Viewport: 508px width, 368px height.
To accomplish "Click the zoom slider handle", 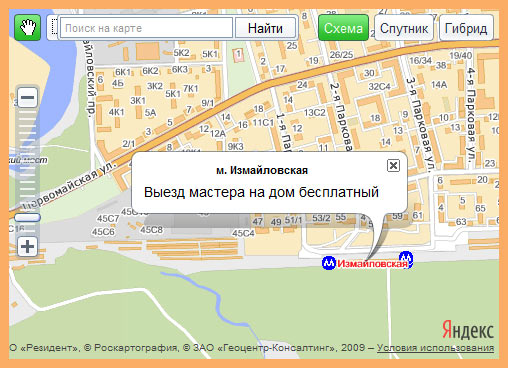I will 27,218.
